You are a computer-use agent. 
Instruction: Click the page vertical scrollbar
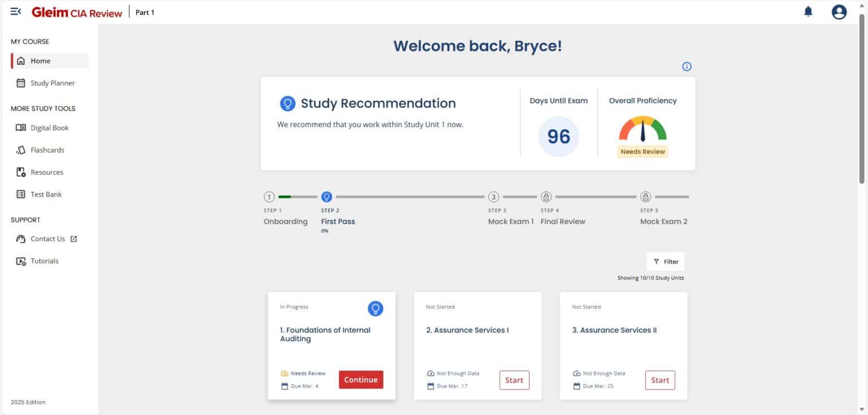[862, 99]
